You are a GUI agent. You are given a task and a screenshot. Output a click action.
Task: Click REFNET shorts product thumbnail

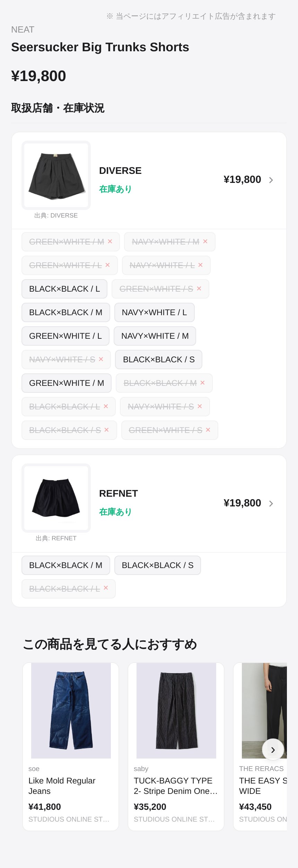point(56,498)
